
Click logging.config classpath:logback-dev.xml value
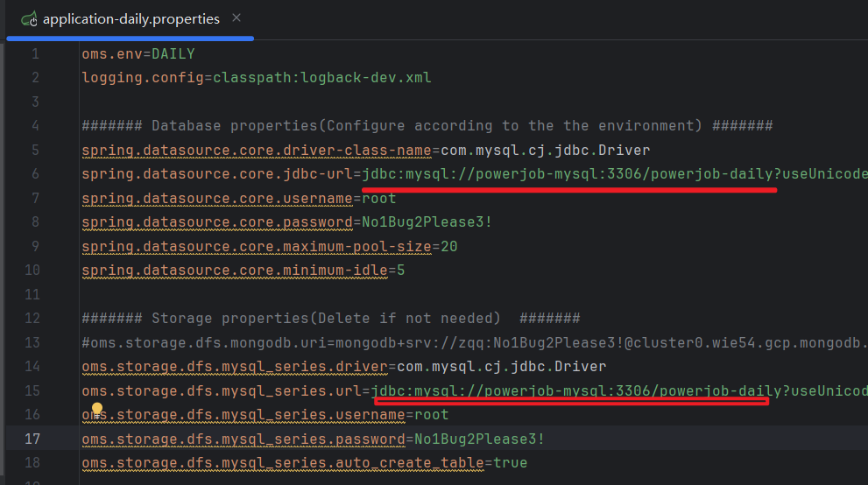click(321, 78)
